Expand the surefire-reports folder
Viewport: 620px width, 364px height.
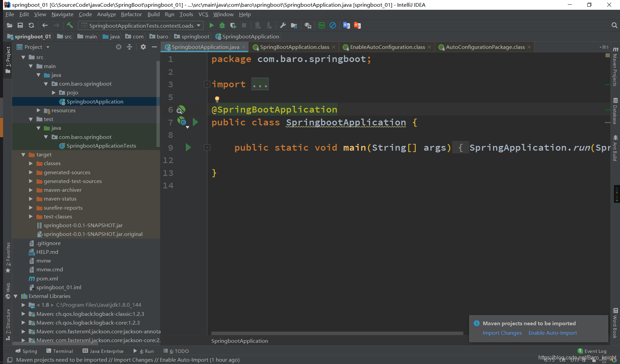click(31, 208)
